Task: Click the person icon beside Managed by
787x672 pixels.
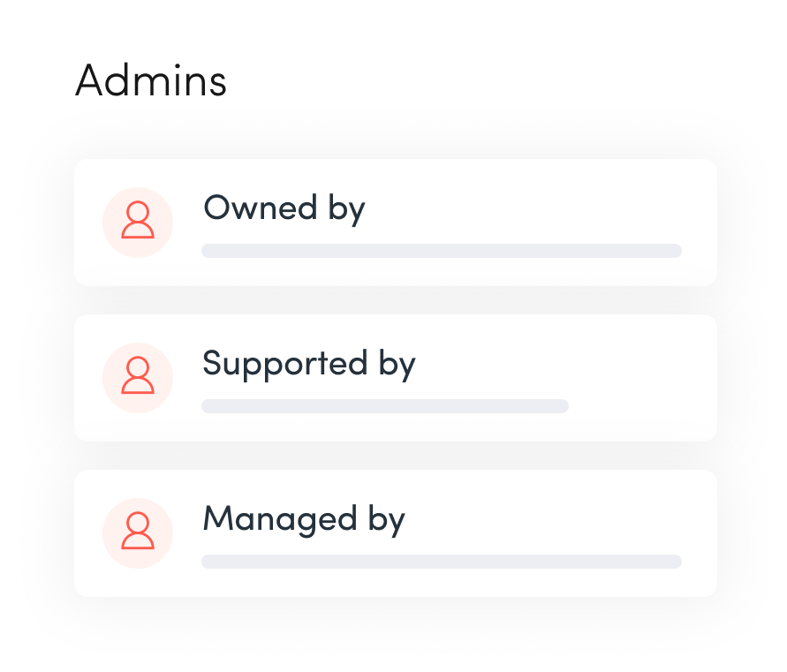Action: point(138,532)
